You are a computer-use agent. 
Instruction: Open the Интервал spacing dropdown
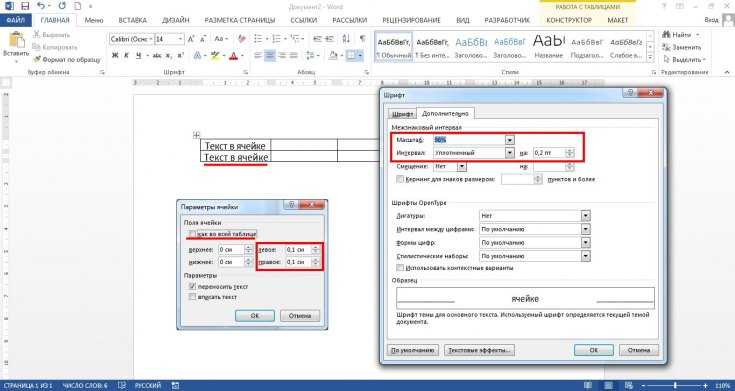510,153
